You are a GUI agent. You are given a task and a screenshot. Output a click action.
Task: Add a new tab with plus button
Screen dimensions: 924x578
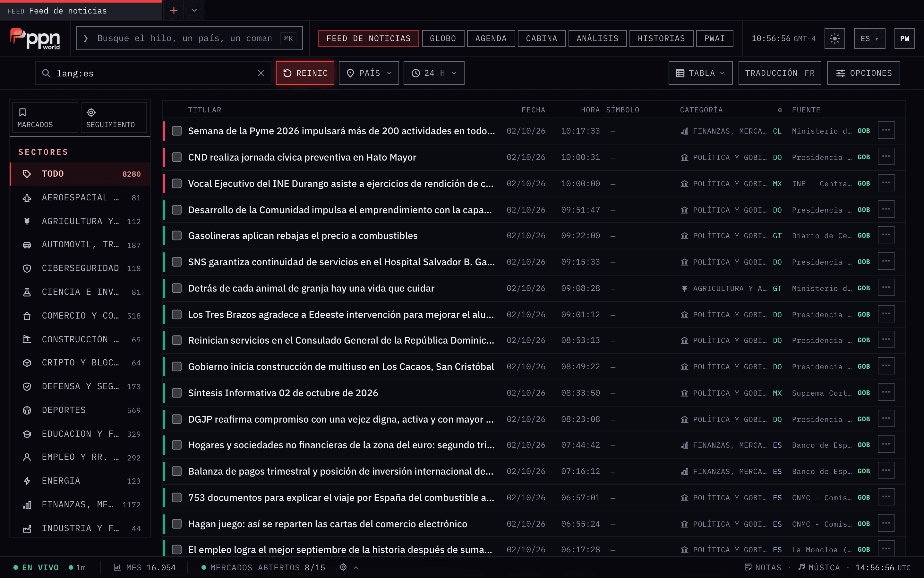point(174,10)
